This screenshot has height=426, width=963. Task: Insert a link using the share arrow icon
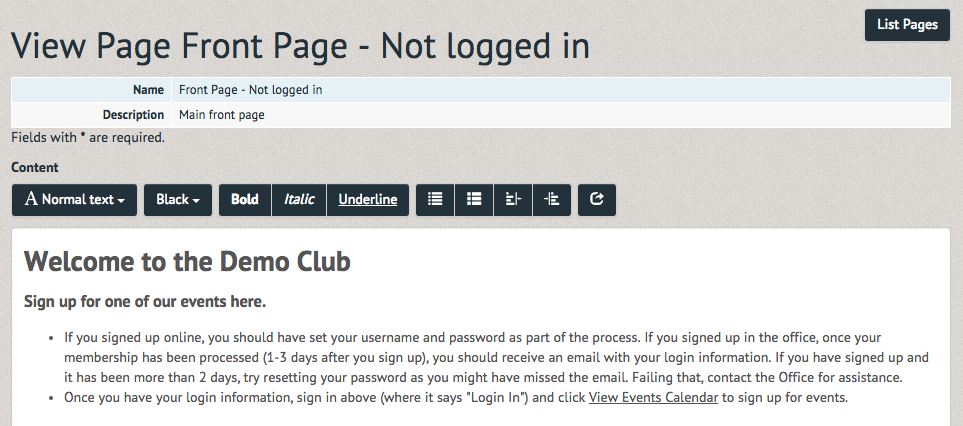pos(596,199)
